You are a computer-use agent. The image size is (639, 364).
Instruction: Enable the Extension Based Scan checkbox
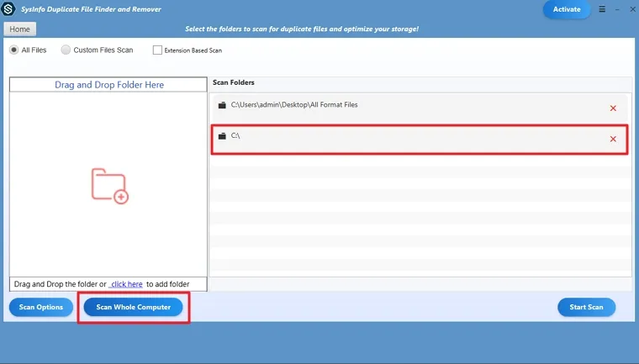click(157, 50)
